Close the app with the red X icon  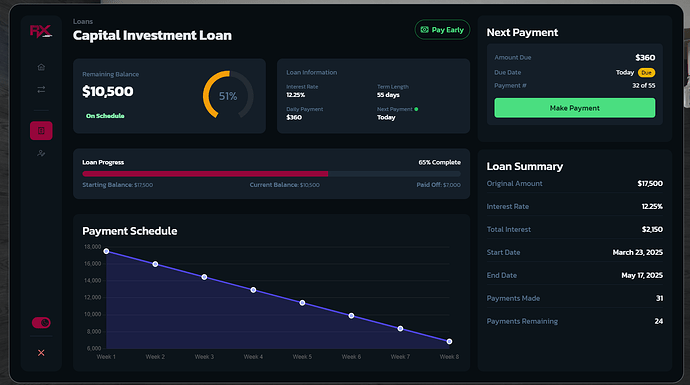[x=41, y=352]
